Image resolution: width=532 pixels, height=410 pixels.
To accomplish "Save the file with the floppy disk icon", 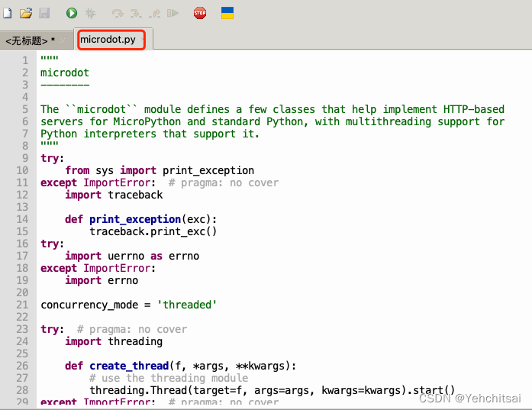I will tap(44, 13).
